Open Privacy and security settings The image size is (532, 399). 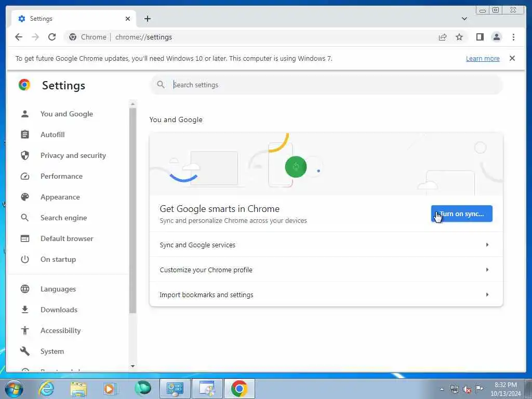click(x=73, y=155)
